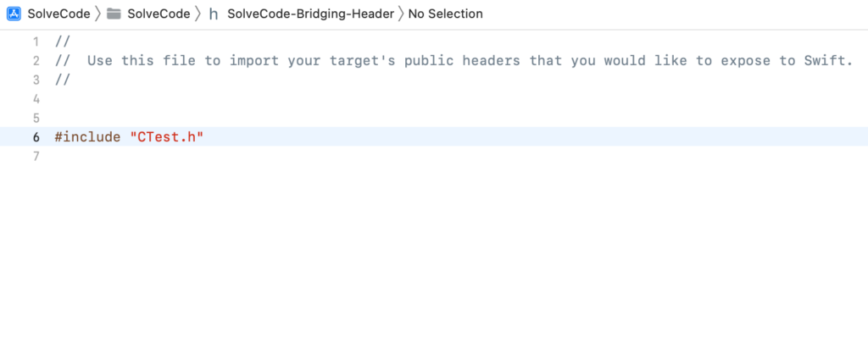The height and width of the screenshot is (338, 868).
Task: Click the highlighted line number 6
Action: (x=36, y=136)
